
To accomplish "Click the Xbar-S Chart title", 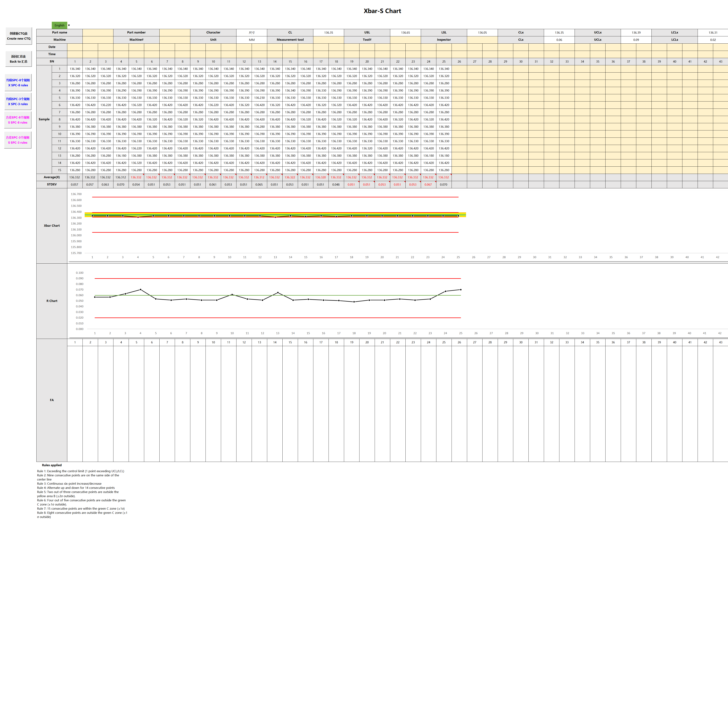I will (x=382, y=11).
